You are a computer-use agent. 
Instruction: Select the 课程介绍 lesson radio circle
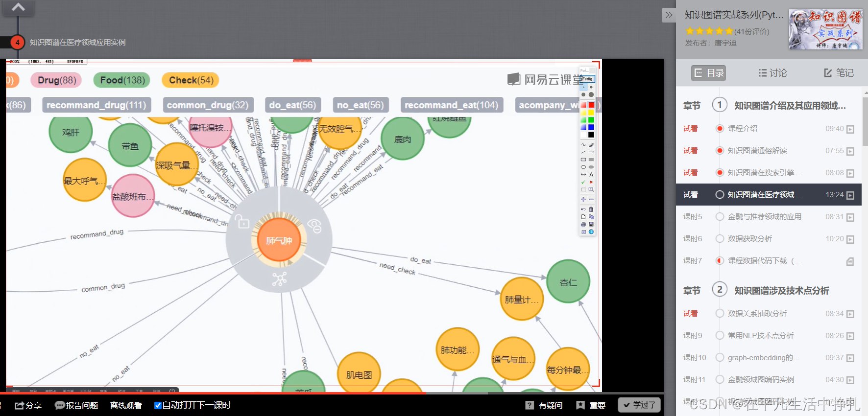click(x=720, y=129)
